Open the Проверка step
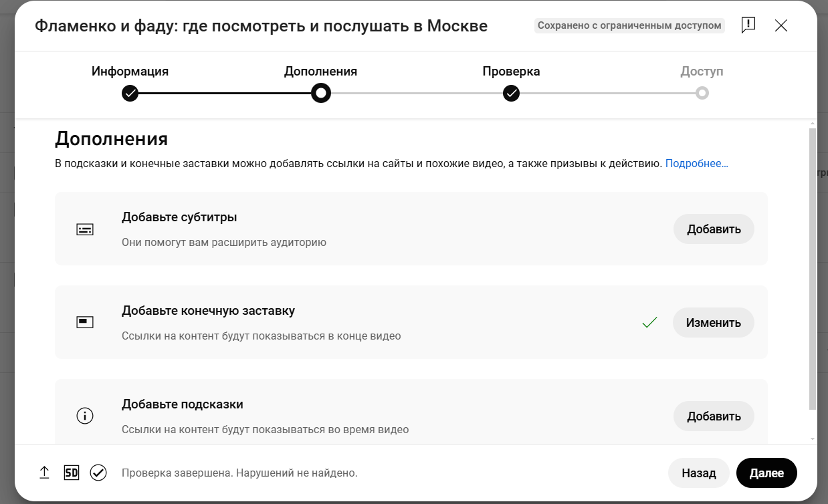This screenshot has width=828, height=504. pyautogui.click(x=511, y=93)
